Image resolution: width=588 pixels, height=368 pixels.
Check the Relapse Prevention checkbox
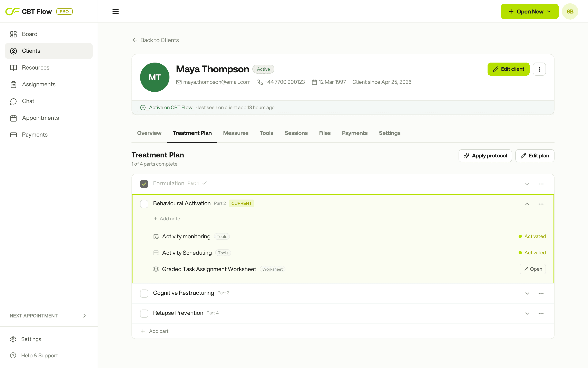(144, 313)
